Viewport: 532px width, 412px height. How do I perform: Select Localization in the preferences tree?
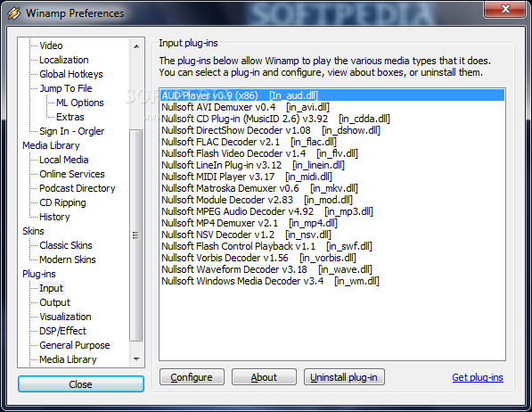[x=64, y=60]
